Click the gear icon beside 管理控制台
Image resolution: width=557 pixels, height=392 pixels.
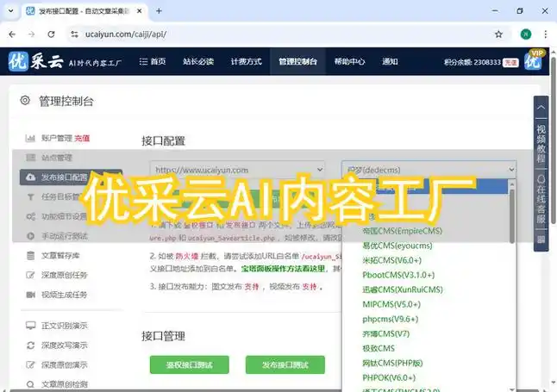25,101
